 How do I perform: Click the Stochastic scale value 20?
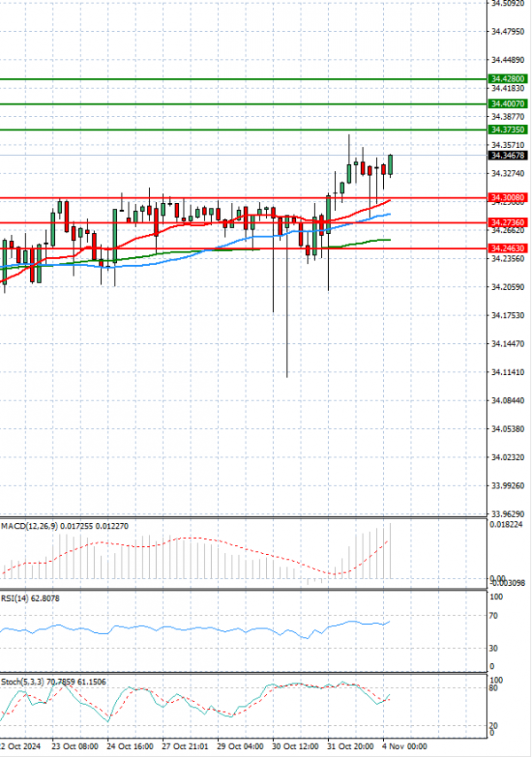[493, 726]
